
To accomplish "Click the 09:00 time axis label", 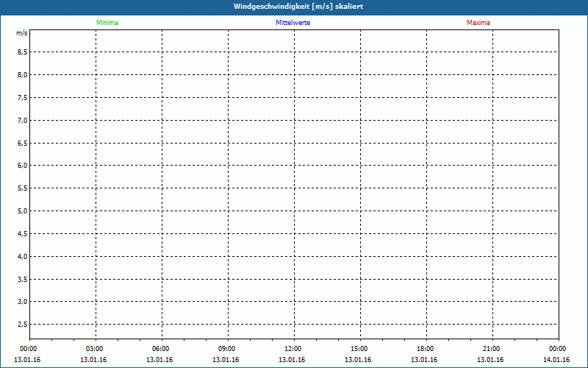I will (x=227, y=349).
